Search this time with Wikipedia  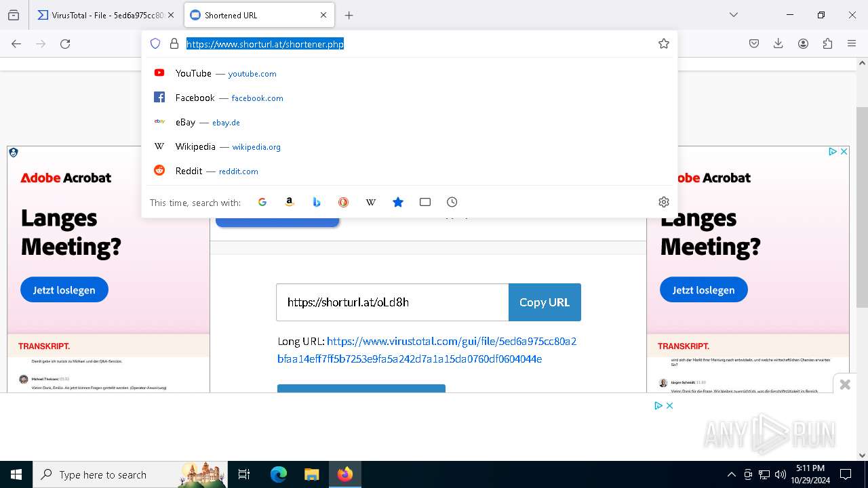(371, 202)
